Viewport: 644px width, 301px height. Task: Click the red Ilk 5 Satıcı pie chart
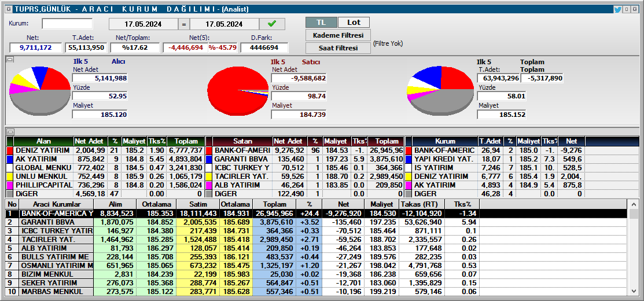238,91
